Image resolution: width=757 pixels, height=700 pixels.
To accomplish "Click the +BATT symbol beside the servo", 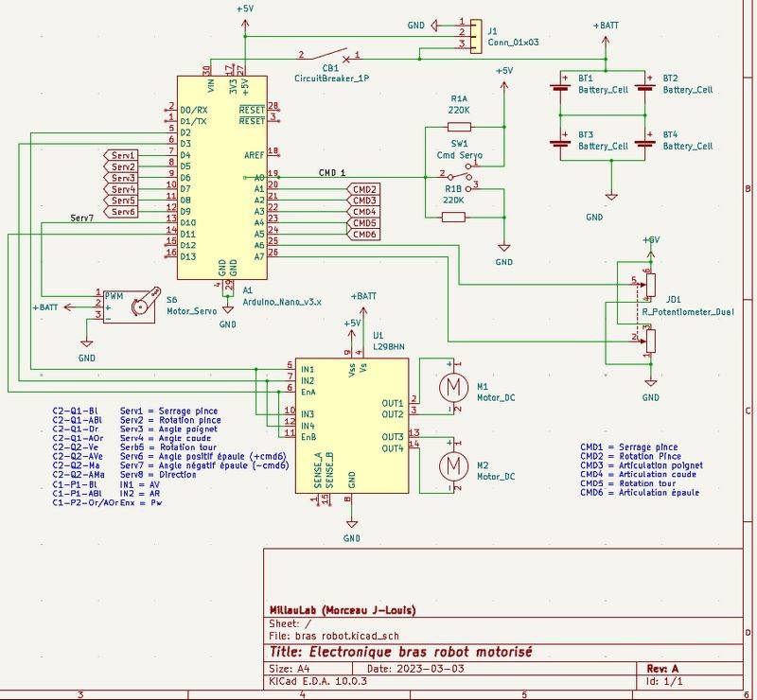I will click(52, 307).
